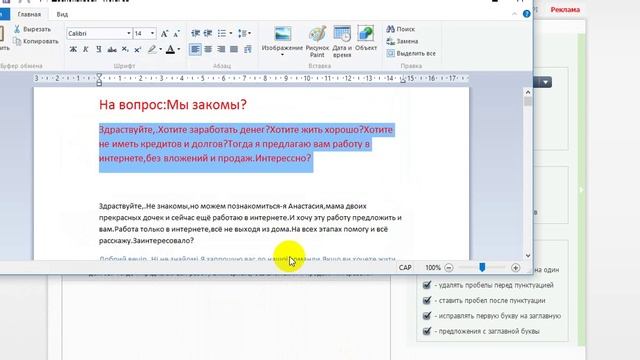Open the font color dropdown arrow
The height and width of the screenshot is (360, 640).
point(179,49)
